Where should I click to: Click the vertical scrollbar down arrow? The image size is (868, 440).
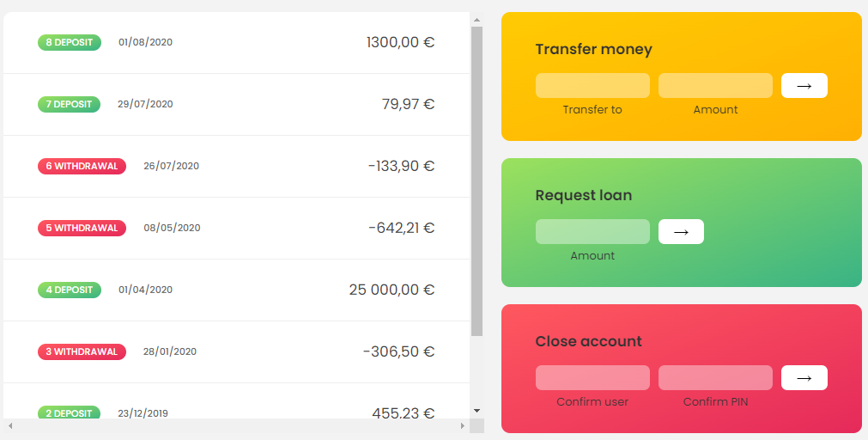click(x=476, y=411)
